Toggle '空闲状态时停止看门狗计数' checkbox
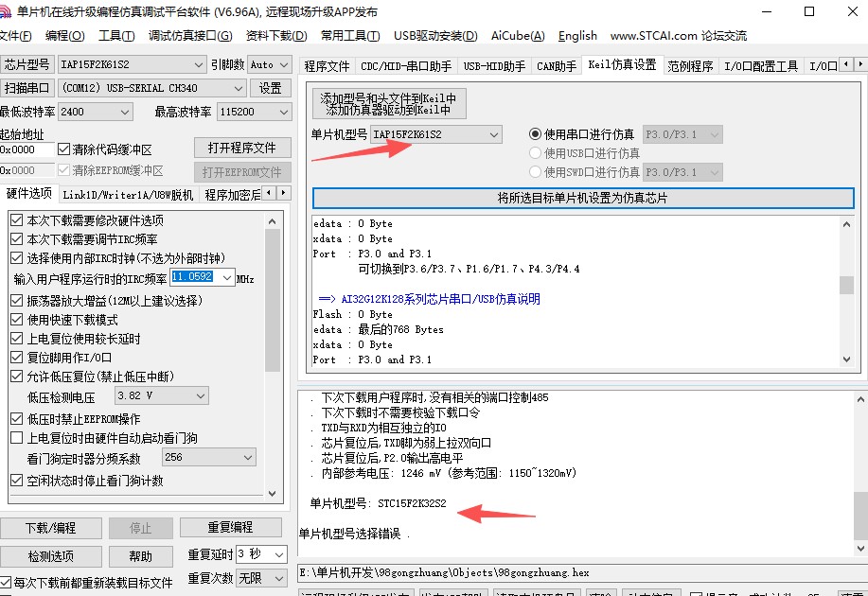 [x=17, y=481]
